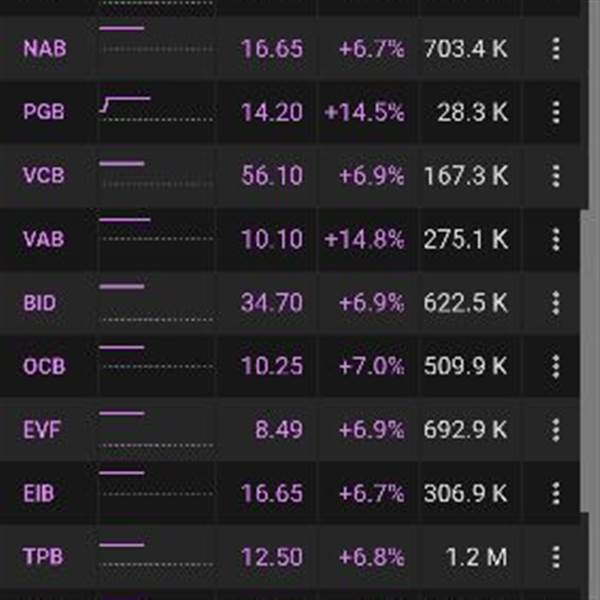
Task: Open the three-dot menu for PGB
Action: (x=556, y=112)
